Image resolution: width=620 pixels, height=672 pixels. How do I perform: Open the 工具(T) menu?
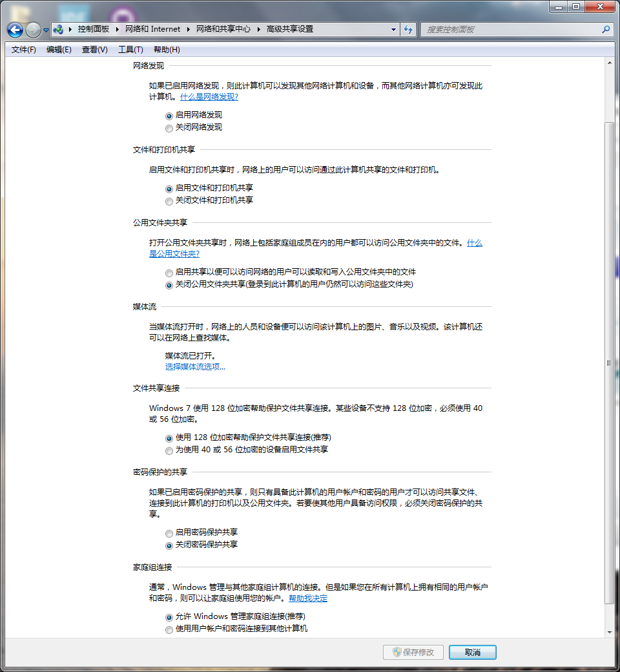[130, 50]
